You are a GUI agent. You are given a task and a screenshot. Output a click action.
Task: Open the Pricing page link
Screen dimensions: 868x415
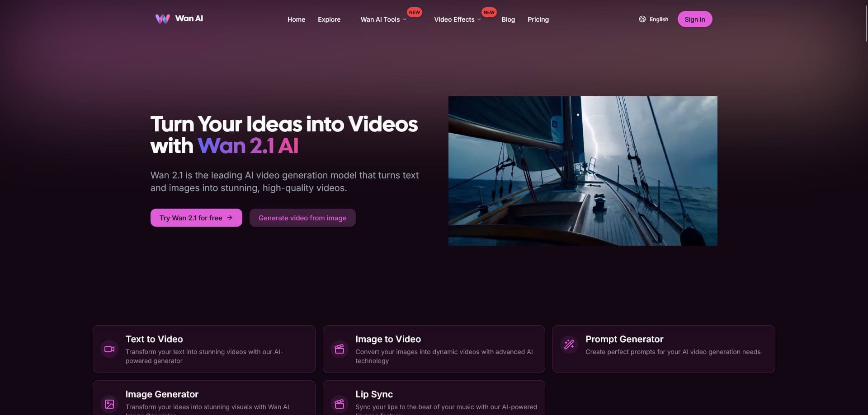pyautogui.click(x=538, y=19)
